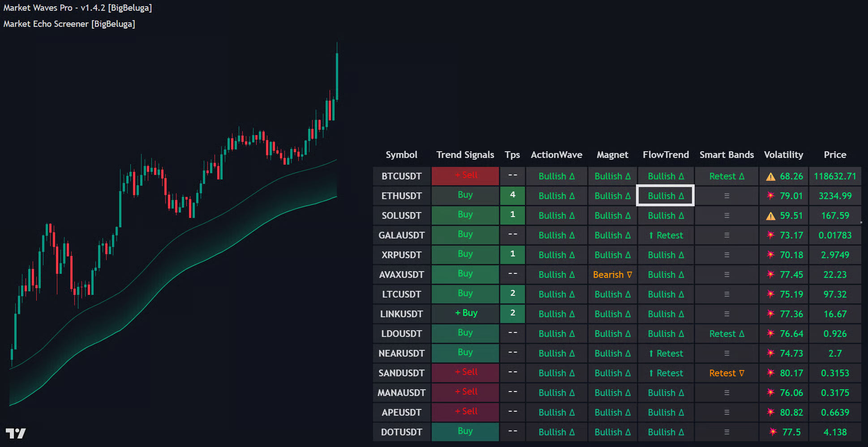The image size is (868, 447).
Task: Click the Volatility column header
Action: click(x=783, y=155)
